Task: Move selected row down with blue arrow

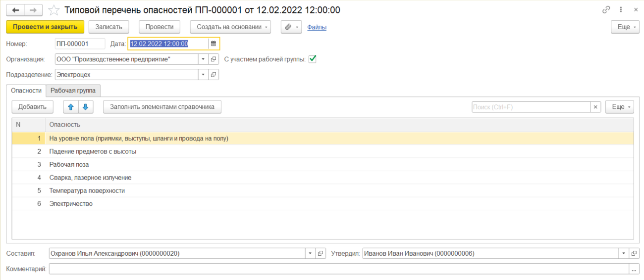Action: (x=85, y=107)
